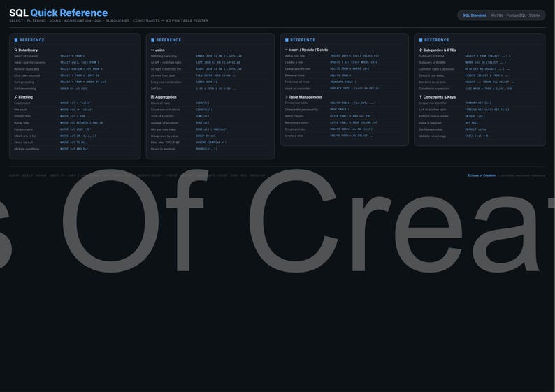Screen dimensions: 555x392
Task: Click the 'Unique row identifier' row label
Action: pos(433,103)
